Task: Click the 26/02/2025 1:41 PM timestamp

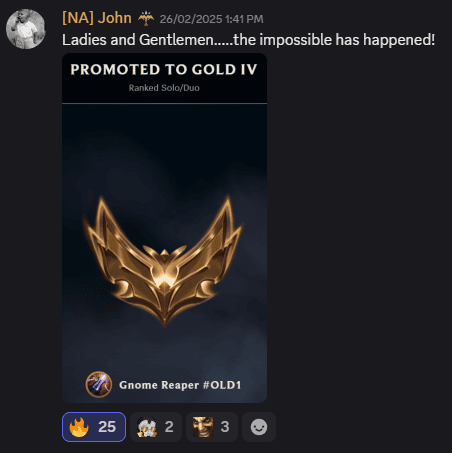Action: (x=211, y=19)
